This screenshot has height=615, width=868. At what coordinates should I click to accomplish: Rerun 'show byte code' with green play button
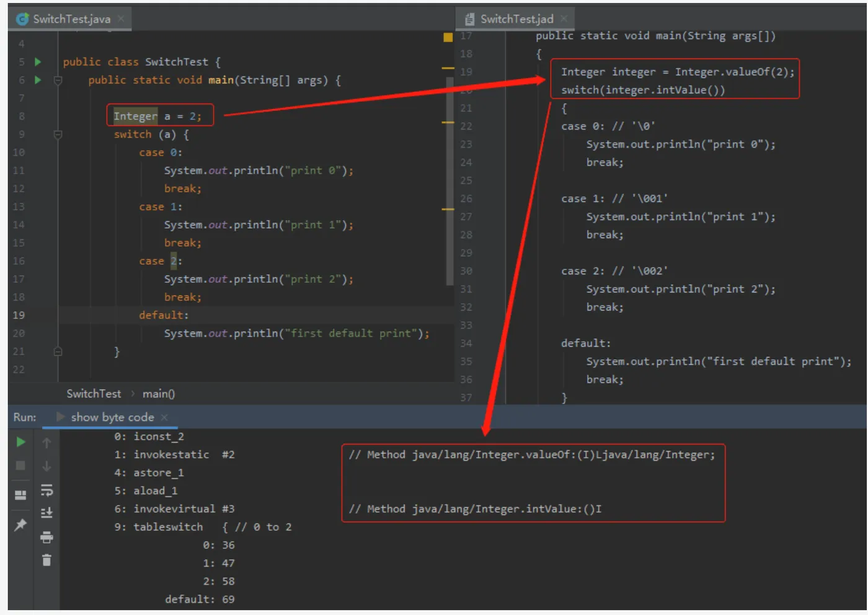20,442
